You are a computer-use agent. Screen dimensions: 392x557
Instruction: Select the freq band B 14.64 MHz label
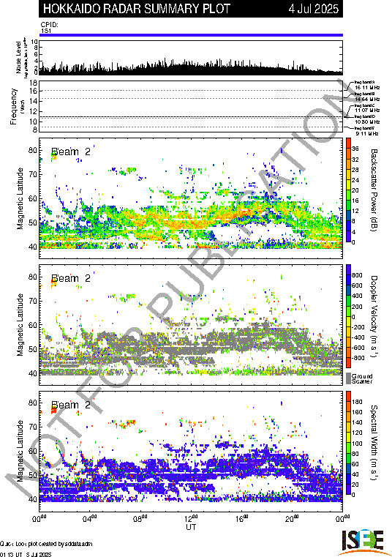pos(367,97)
